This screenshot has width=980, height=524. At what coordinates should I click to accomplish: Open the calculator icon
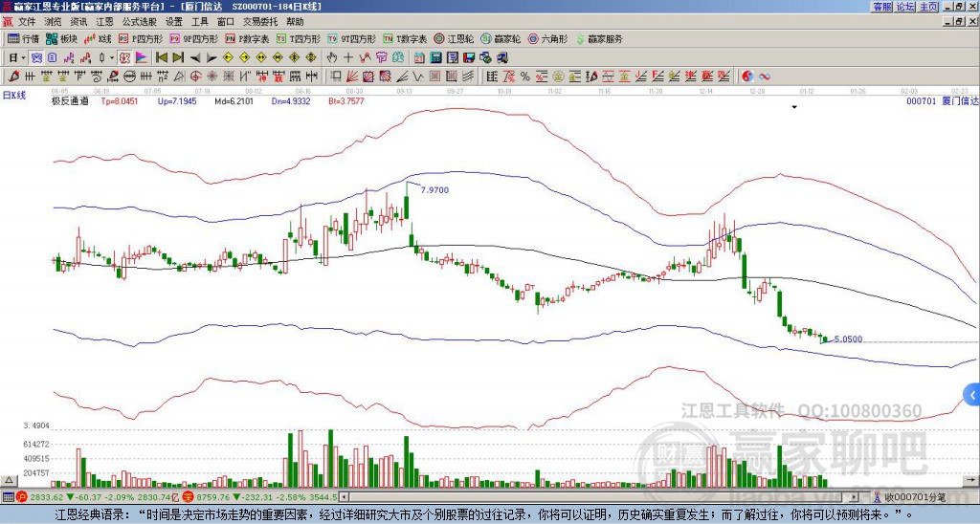[x=435, y=57]
